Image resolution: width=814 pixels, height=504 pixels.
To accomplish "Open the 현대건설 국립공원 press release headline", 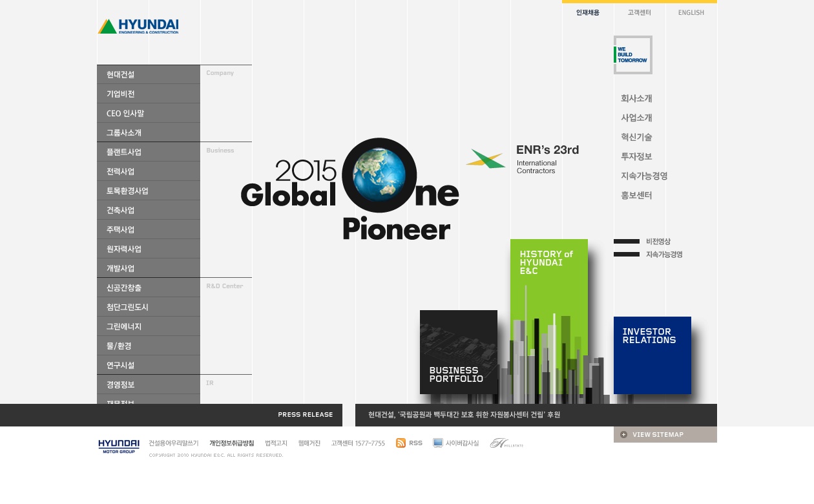I will tap(464, 415).
